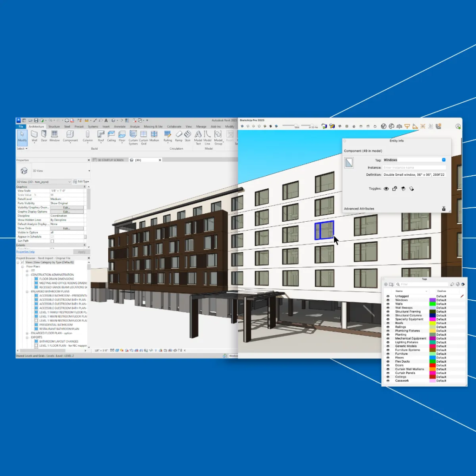
Task: Open the Structure ribbon tab
Action: coord(54,126)
